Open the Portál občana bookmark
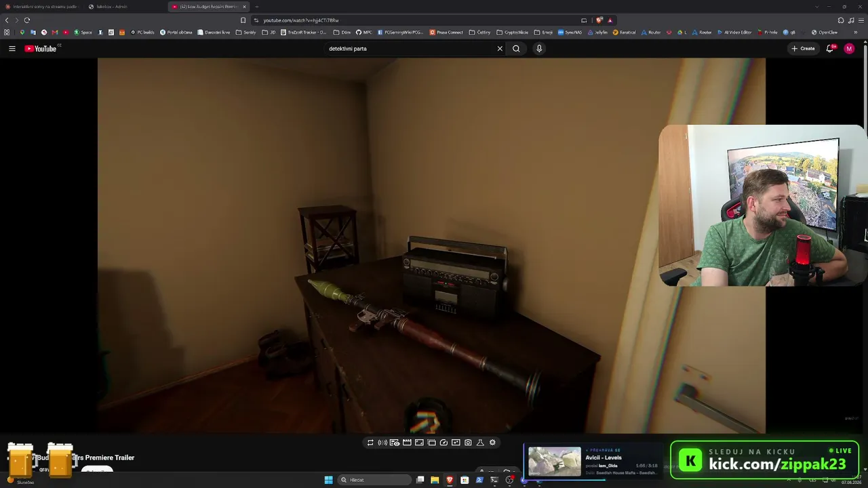 point(176,33)
